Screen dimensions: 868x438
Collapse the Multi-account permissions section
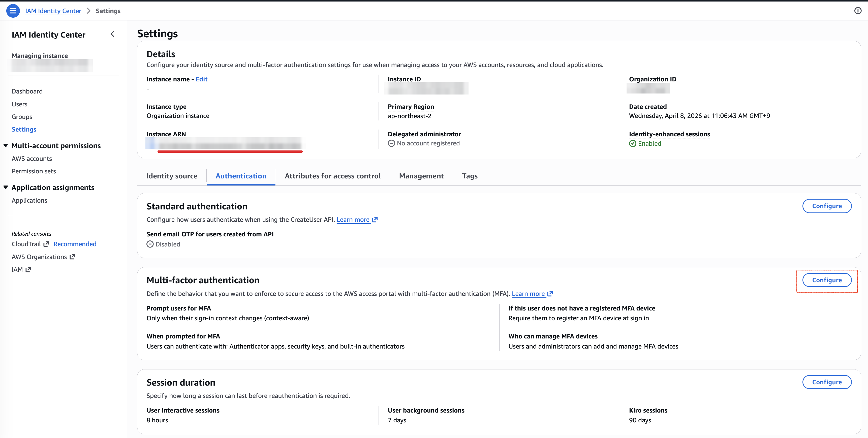click(6, 146)
